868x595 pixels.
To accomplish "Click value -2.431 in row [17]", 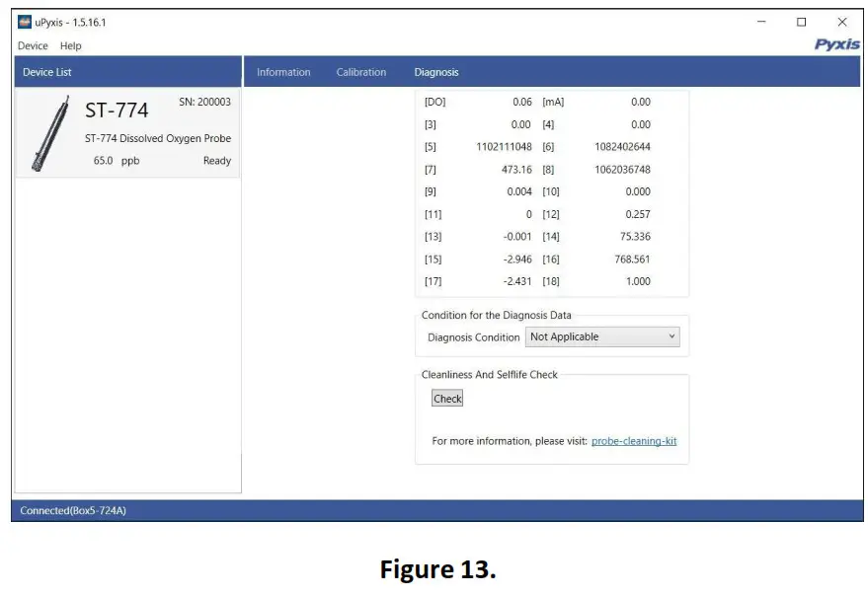I will (517, 281).
